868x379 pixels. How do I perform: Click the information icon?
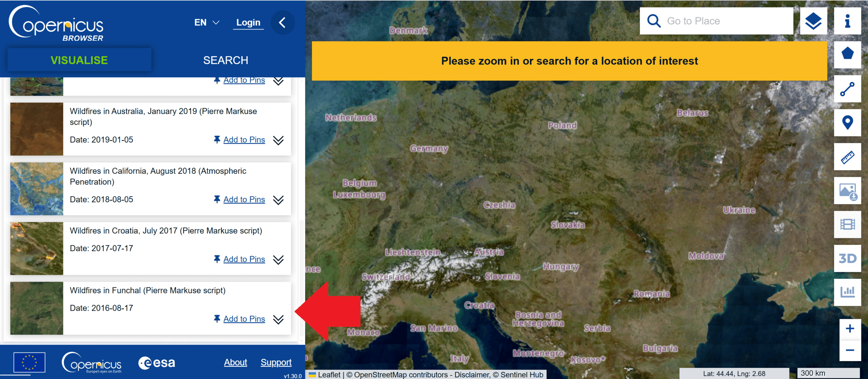click(847, 21)
